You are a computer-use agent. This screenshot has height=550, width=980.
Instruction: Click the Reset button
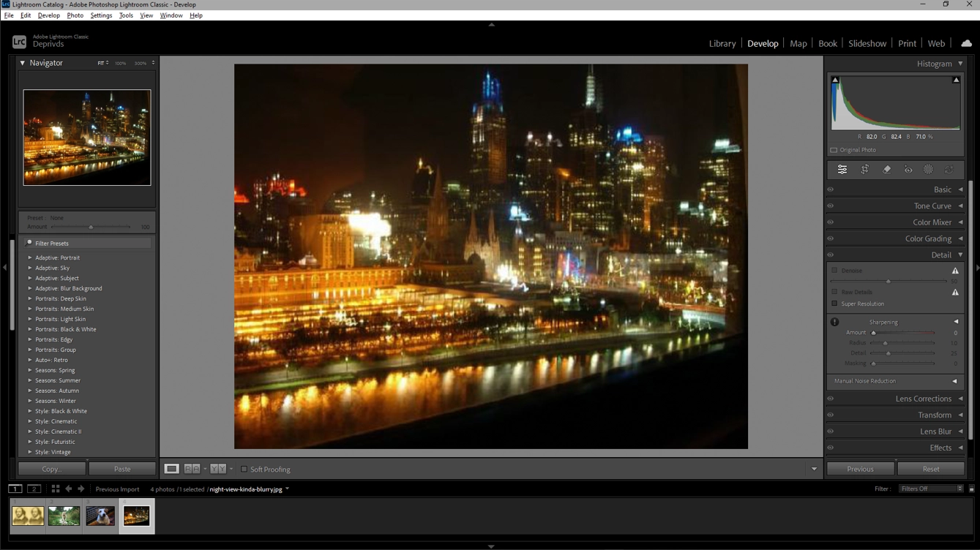930,468
